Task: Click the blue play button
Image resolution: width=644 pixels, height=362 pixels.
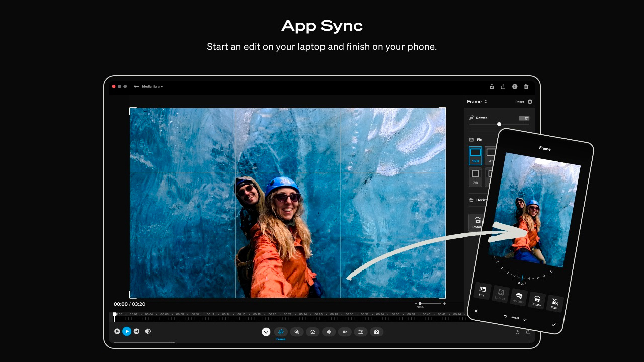Action: [127, 331]
